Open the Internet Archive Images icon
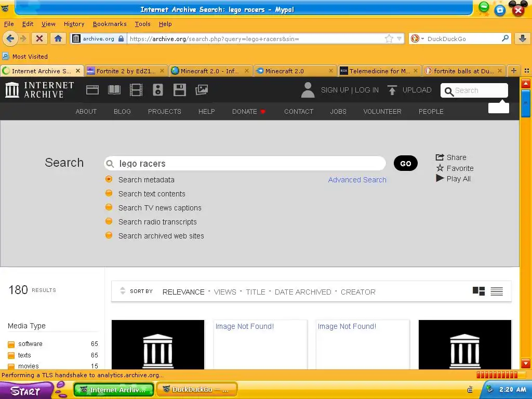This screenshot has width=532, height=399. click(202, 90)
